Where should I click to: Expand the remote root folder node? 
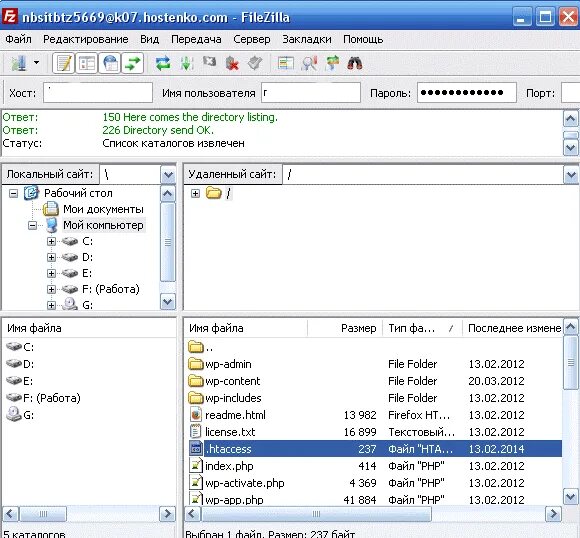tap(195, 193)
